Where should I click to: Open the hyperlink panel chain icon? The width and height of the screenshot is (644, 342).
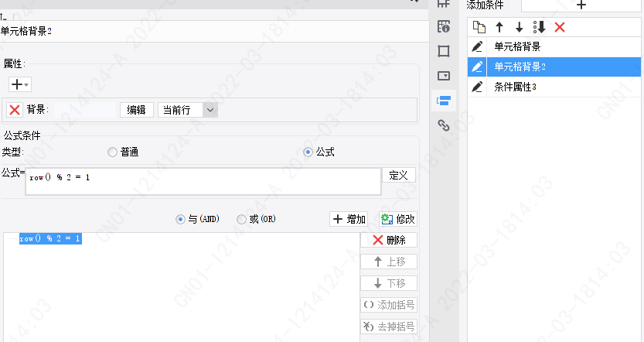point(444,125)
